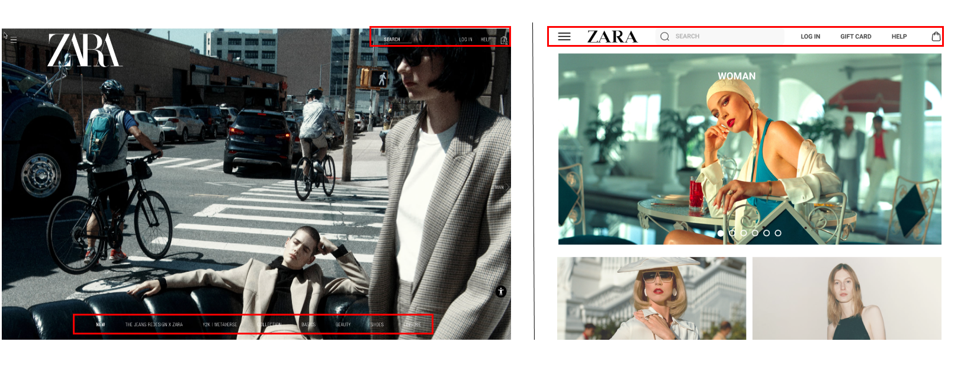Select the sixth, last carousel dot
Screen dimensions: 980x383
778,233
